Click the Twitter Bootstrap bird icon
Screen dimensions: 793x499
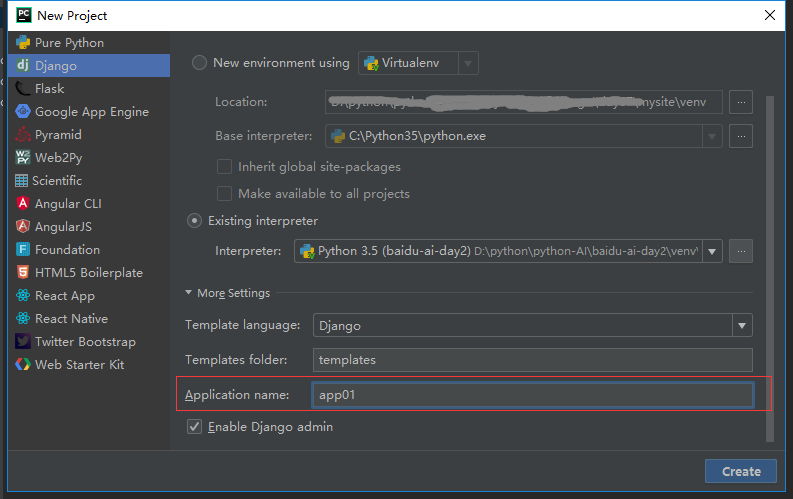[23, 341]
